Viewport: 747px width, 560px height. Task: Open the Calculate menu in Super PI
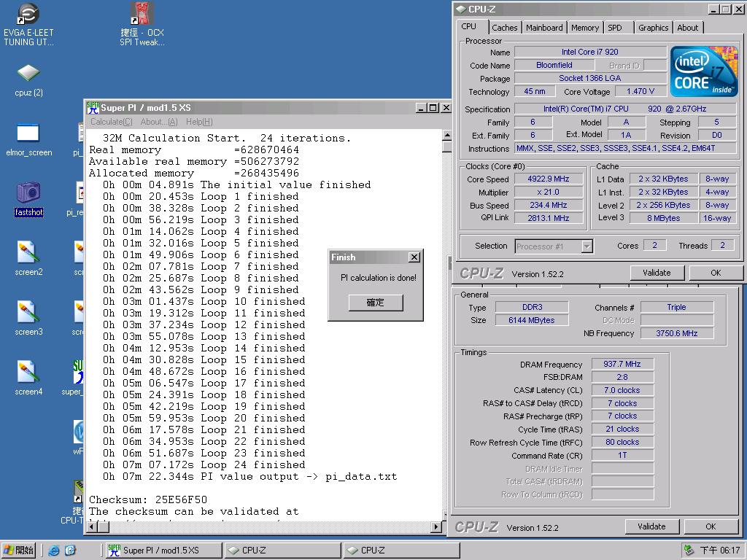[x=112, y=122]
